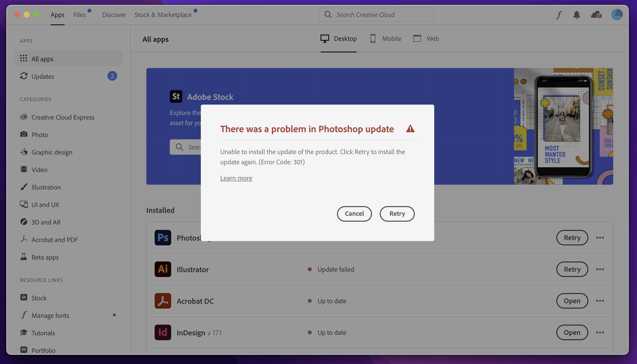Click Open for Acrobat DC
Viewport: 637px width, 364px height.
[572, 301]
